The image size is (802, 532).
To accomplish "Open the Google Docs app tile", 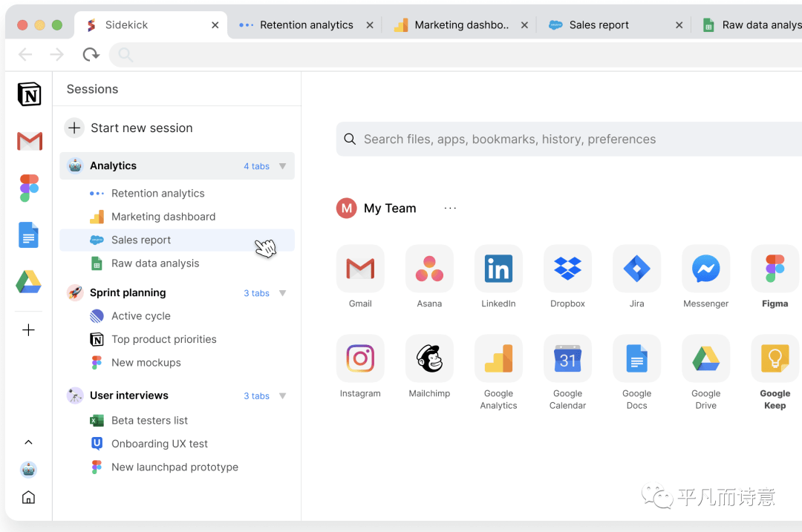I will 637,359.
